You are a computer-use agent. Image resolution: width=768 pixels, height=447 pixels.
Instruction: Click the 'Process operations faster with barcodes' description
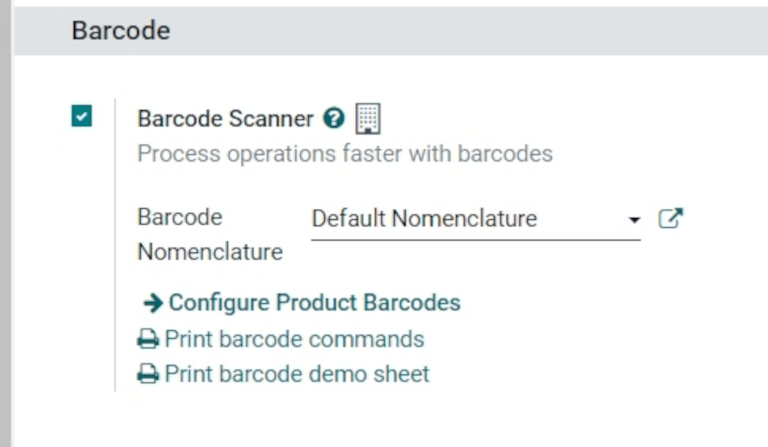[344, 154]
